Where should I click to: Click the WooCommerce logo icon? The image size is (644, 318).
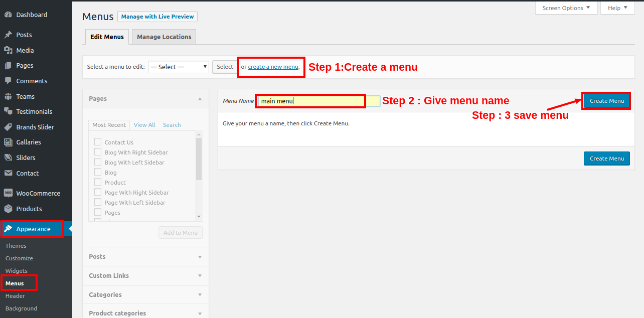(8, 193)
